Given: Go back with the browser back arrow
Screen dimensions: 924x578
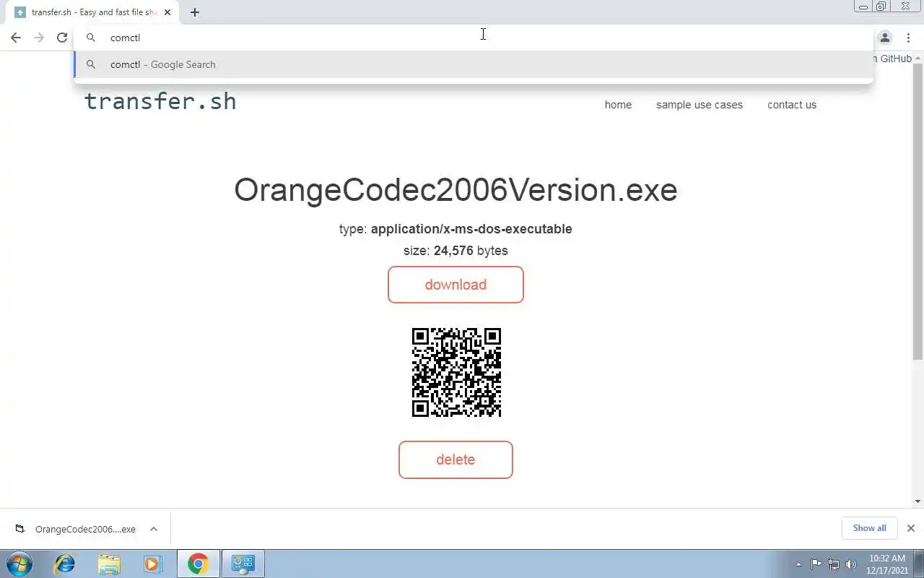Looking at the screenshot, I should pyautogui.click(x=16, y=38).
